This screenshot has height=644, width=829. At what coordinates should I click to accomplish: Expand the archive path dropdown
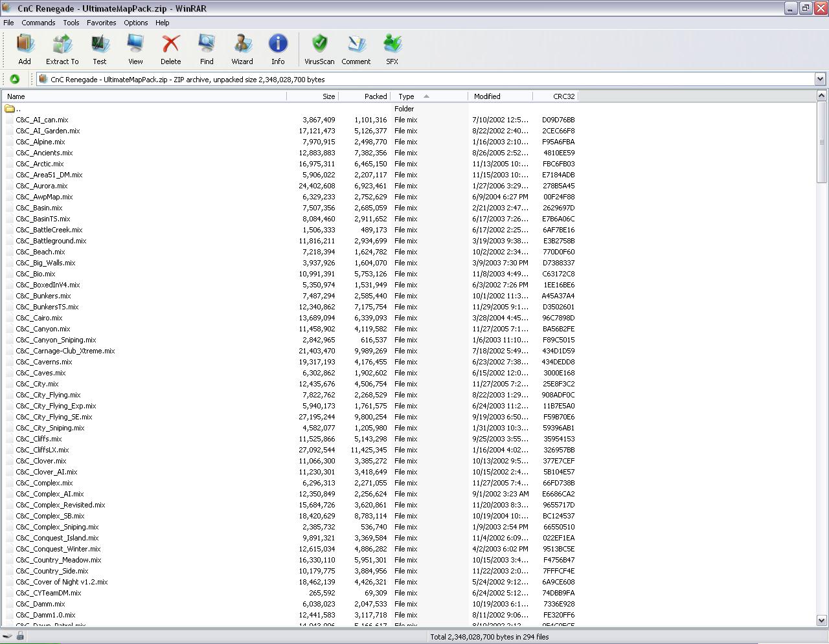[820, 80]
